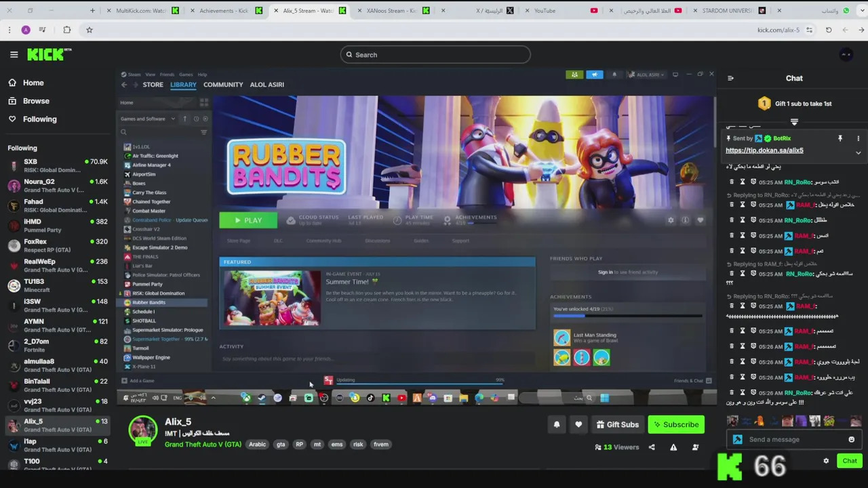This screenshot has height=488, width=868.
Task: Expand the pinned BotRix message
Action: click(858, 153)
